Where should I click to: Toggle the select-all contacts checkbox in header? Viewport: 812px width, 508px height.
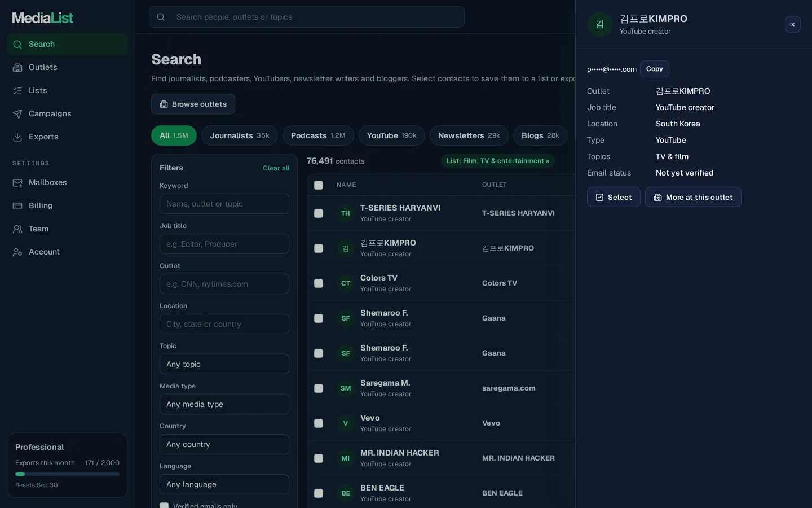pyautogui.click(x=319, y=185)
